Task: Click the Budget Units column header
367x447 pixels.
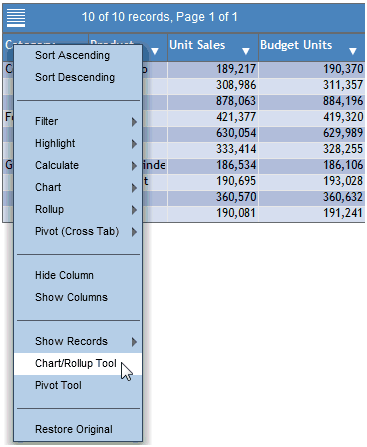Action: [312, 47]
